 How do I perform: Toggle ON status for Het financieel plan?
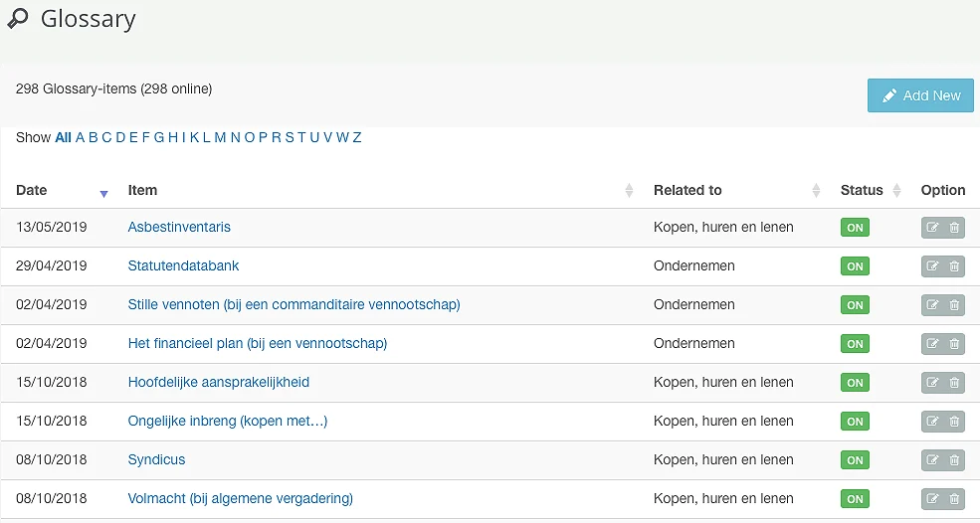click(855, 344)
